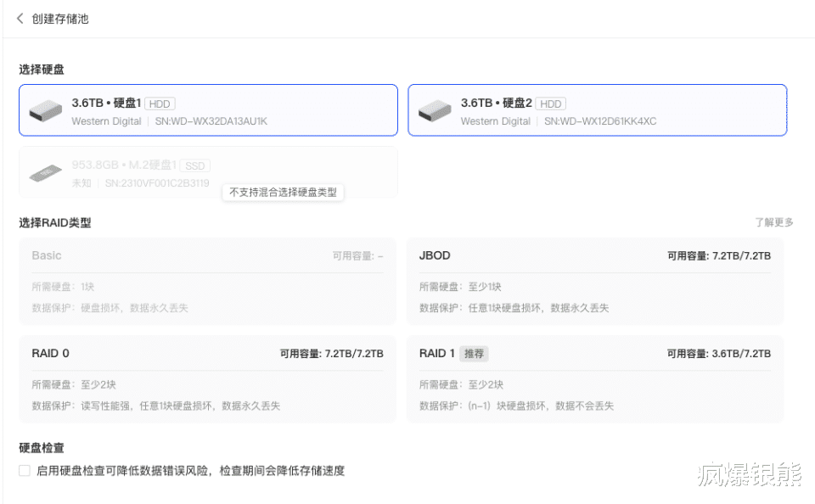Click the serial SN:2310VF001C2B3119
The width and height of the screenshot is (815, 504).
(157, 183)
